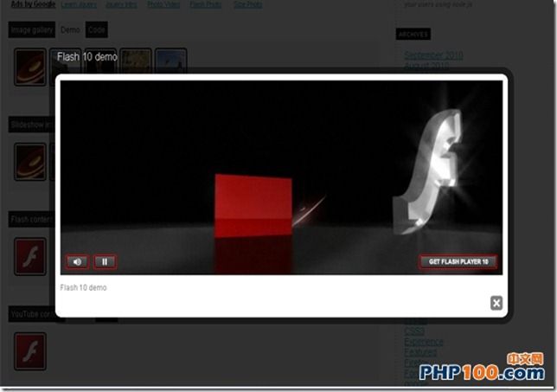Pause the Flash 10 demo video

pos(105,262)
